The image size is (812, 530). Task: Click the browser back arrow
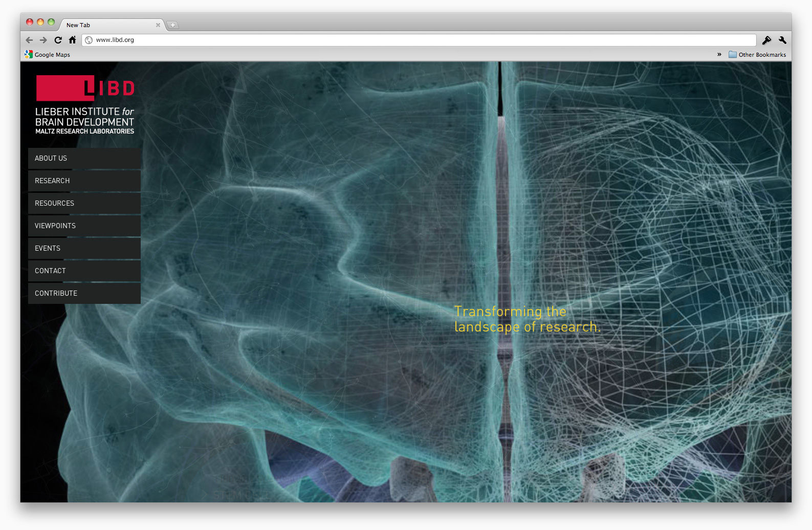[x=29, y=40]
